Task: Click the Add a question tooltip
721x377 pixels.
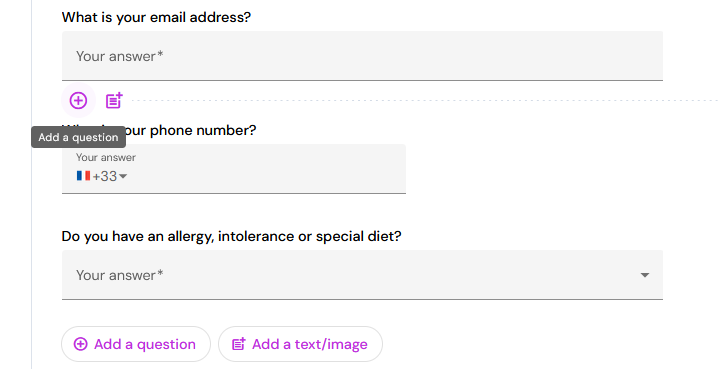Action: click(x=79, y=137)
